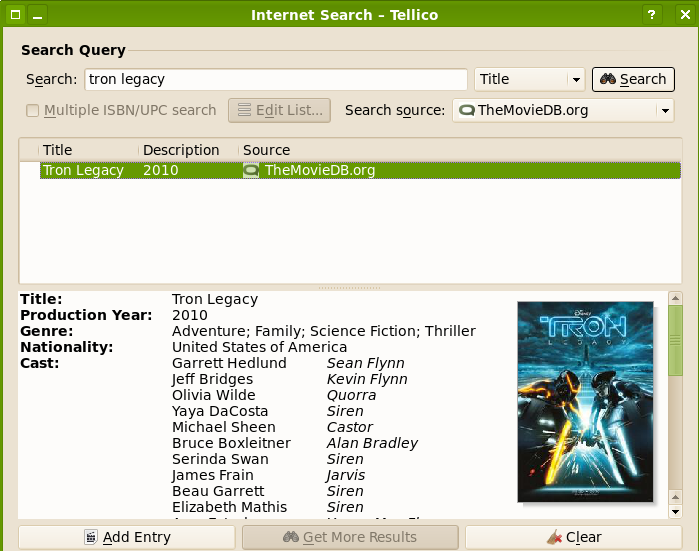
Task: Click the scroll down arrow at the bottom of the details scrollbar
Action: point(675,511)
